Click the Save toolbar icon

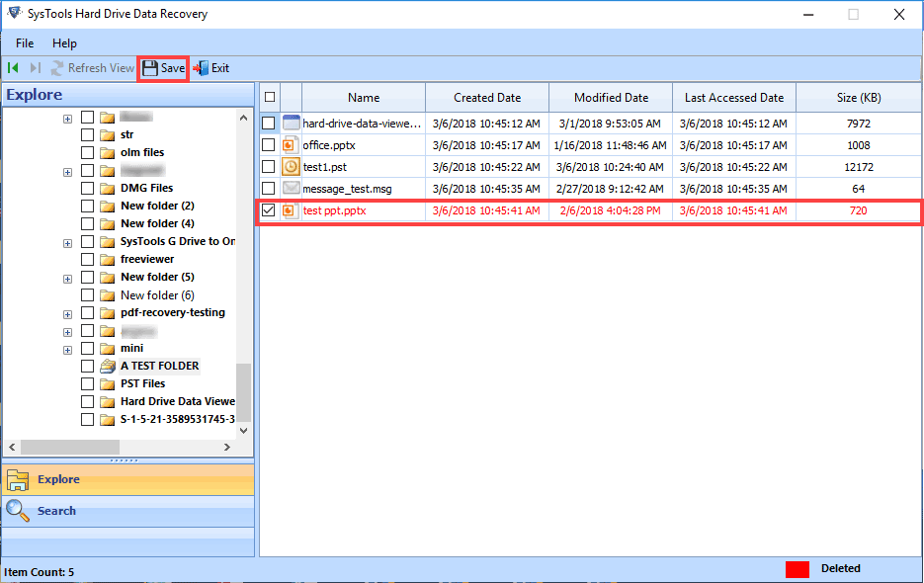161,68
